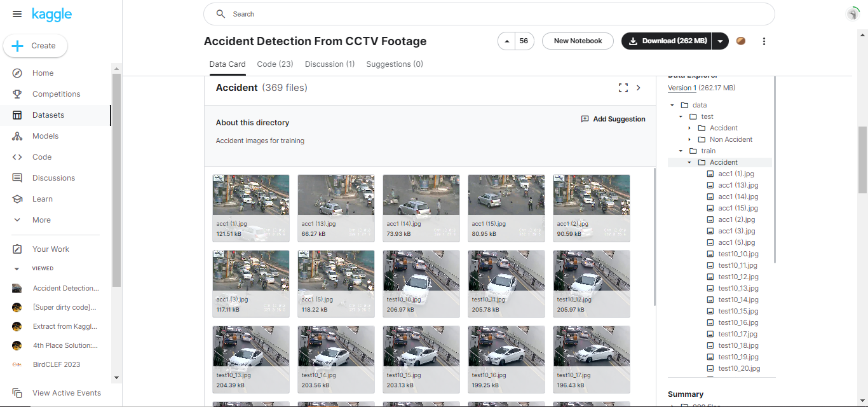Expand test Accident folder arrow

689,128
